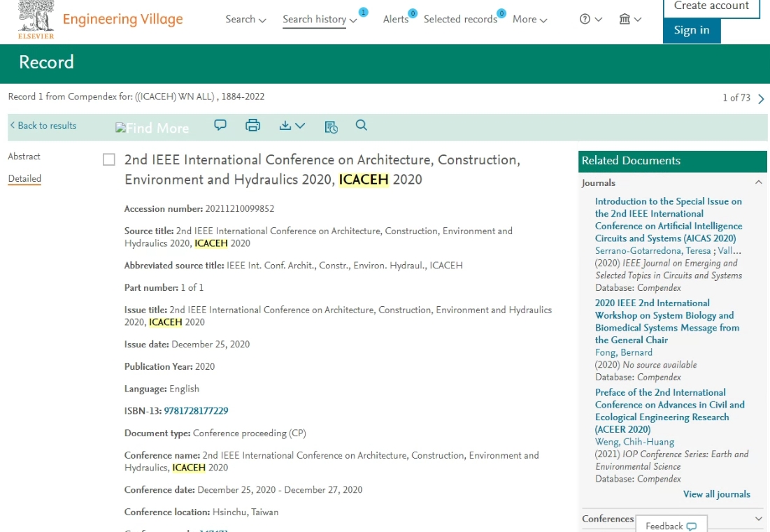Click the Conference location Hsinchu, Taiwan text
This screenshot has width=770, height=532.
click(245, 512)
